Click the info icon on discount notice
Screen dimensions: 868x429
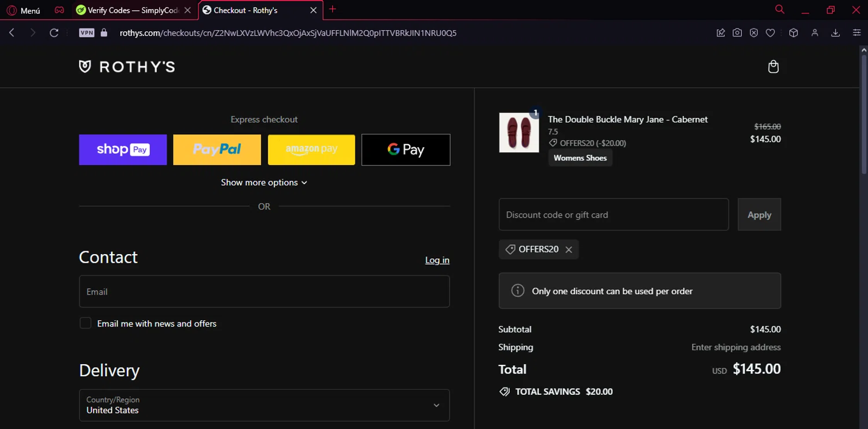tap(518, 291)
